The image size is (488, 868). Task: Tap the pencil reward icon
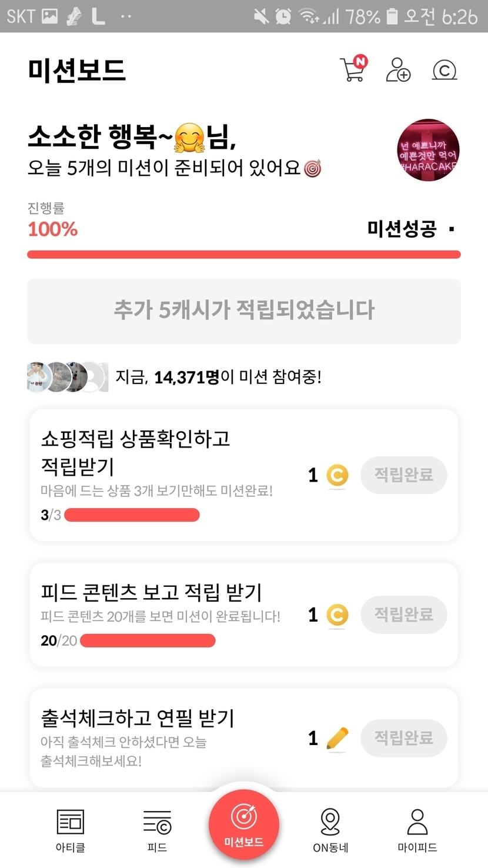click(337, 738)
